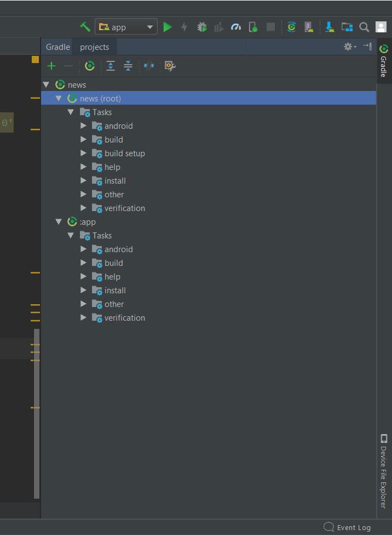This screenshot has height=535, width=392.
Task: Select the top-level news tree row
Action: coord(209,84)
